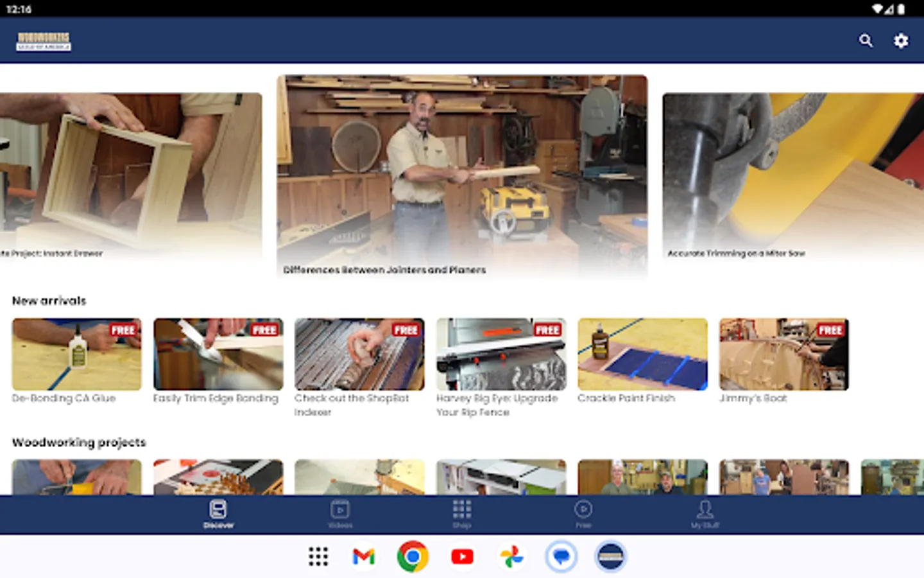924x578 pixels.
Task: Open Gmail from the taskbar
Action: click(364, 557)
